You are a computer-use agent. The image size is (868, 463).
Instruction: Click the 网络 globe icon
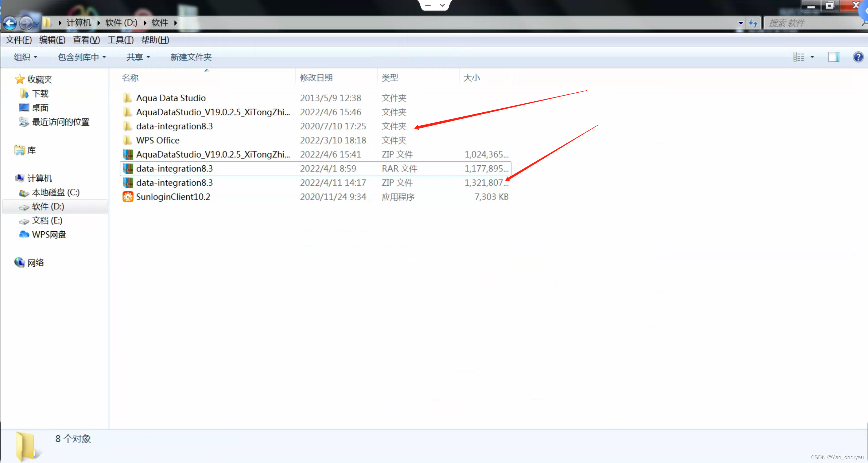(20, 262)
